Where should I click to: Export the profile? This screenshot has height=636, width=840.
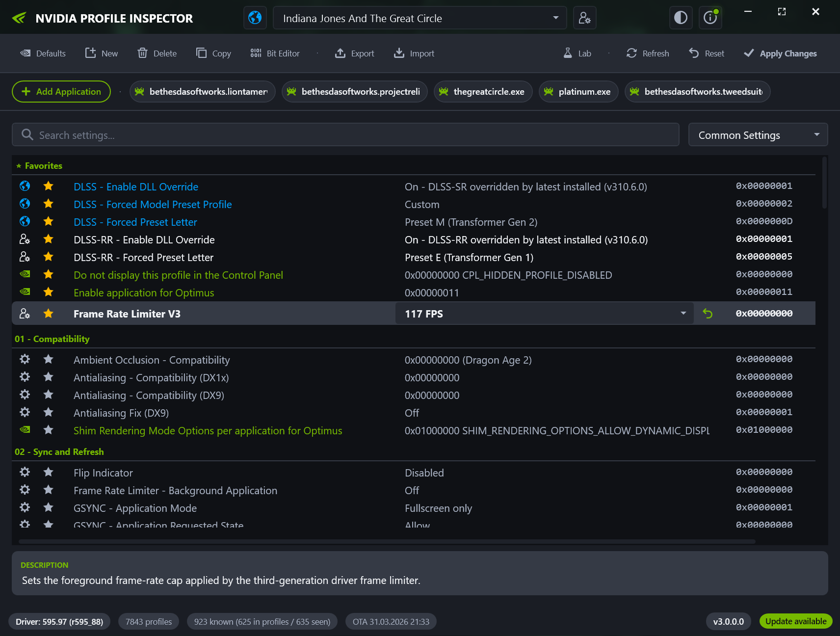(355, 53)
